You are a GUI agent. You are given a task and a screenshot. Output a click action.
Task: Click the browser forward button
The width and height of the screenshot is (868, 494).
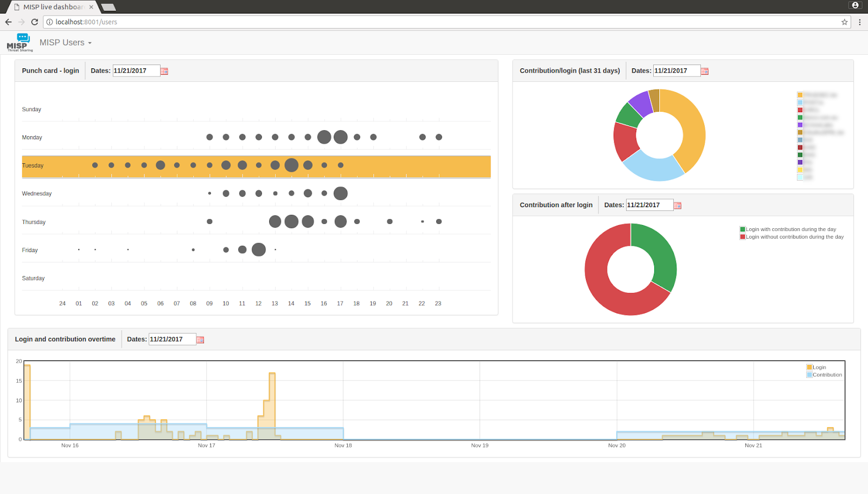point(21,22)
